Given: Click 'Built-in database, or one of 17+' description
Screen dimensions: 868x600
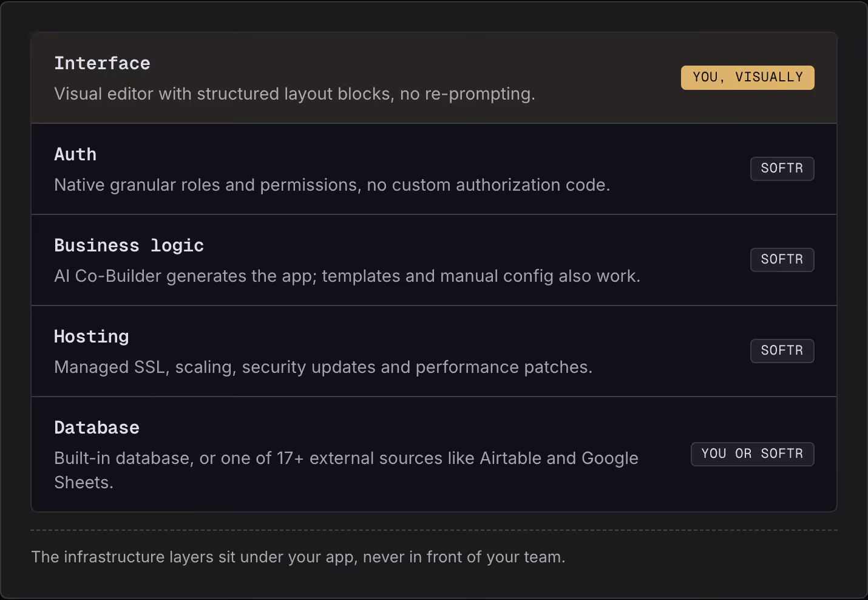Looking at the screenshot, I should coord(346,470).
